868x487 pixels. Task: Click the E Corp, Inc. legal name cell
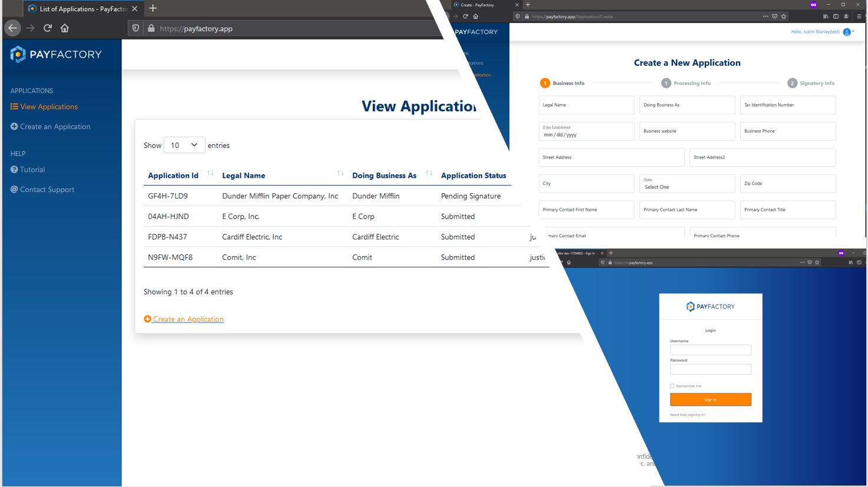[x=240, y=217]
